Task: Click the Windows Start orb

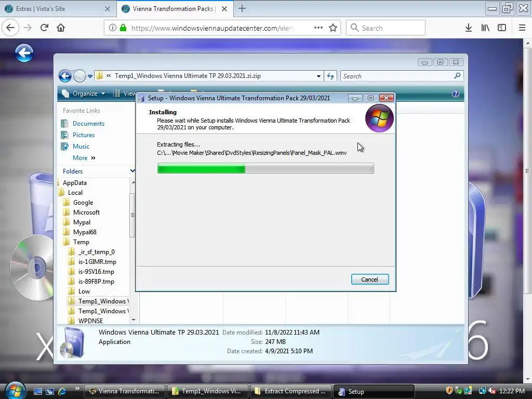Action: tap(15, 390)
